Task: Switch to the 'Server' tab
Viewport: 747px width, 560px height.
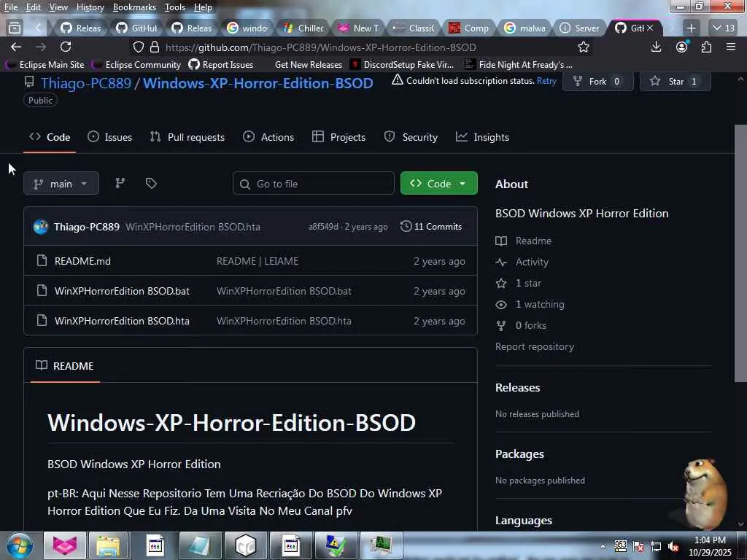Action: click(580, 28)
